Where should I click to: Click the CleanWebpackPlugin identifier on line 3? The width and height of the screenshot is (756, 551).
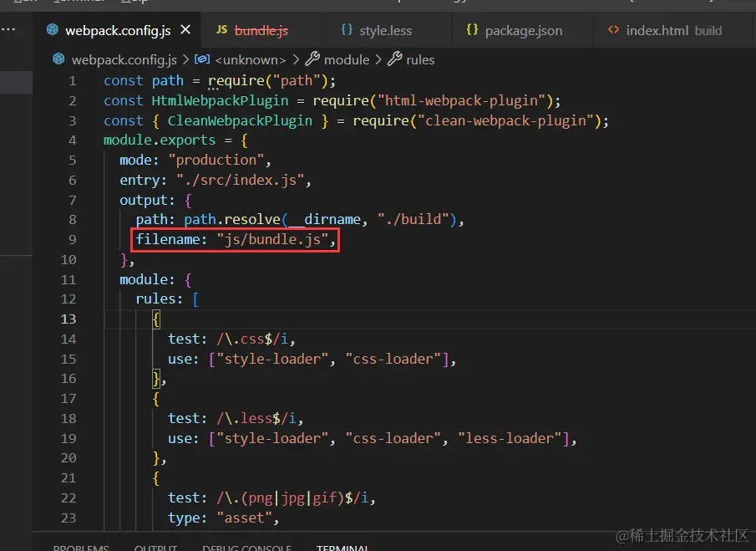tap(240, 120)
